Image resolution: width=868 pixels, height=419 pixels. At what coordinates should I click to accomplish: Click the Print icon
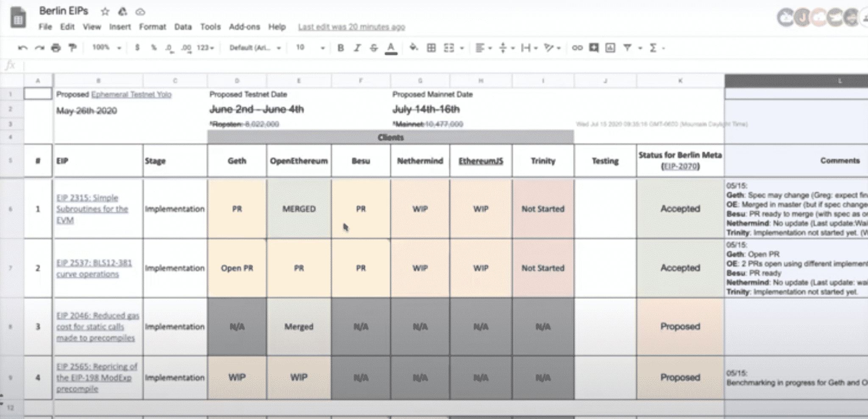pos(56,48)
